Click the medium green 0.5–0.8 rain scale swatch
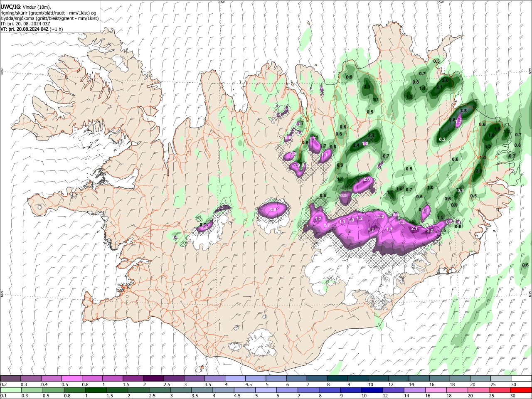 click(x=54, y=390)
